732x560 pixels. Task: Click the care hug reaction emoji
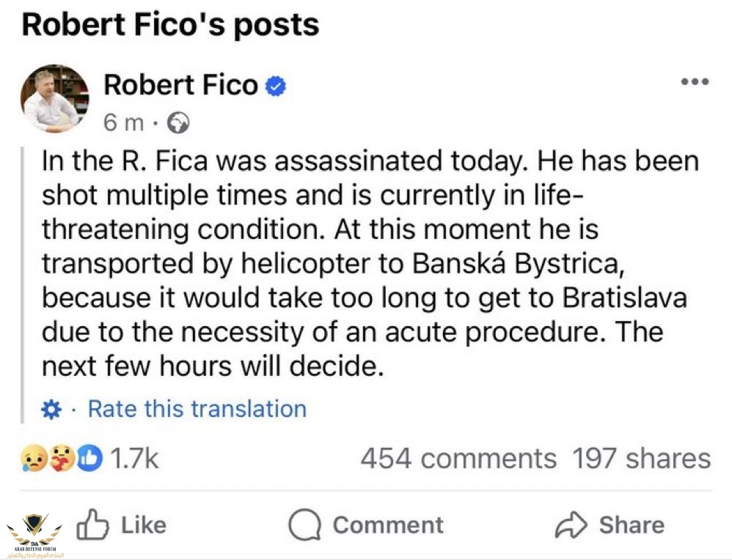64,459
